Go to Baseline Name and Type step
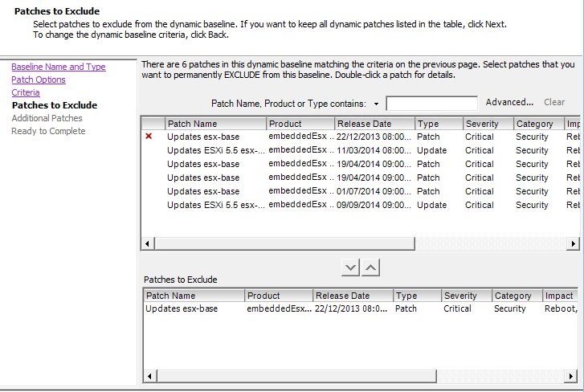 coord(58,67)
